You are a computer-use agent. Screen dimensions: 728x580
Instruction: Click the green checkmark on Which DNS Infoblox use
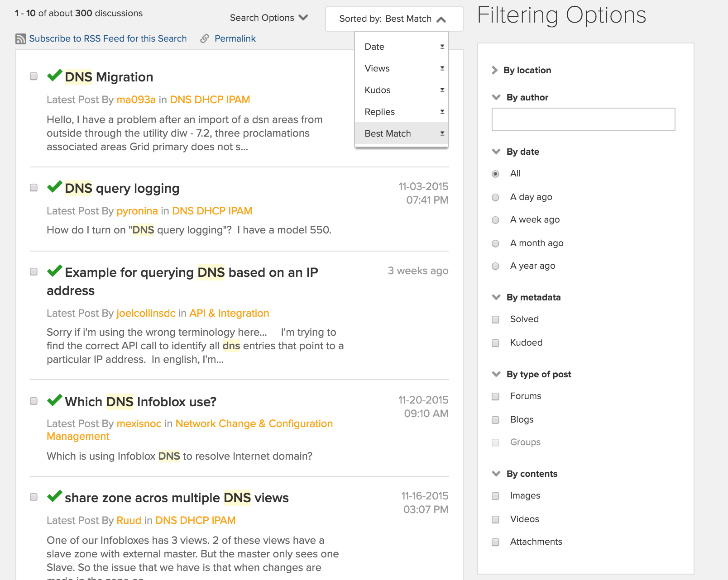pos(54,400)
